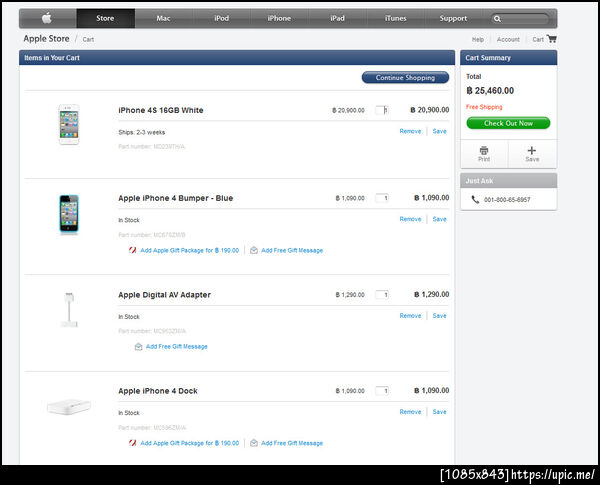Click the Dock's gift package ribbon icon
This screenshot has height=485, width=600.
132,443
